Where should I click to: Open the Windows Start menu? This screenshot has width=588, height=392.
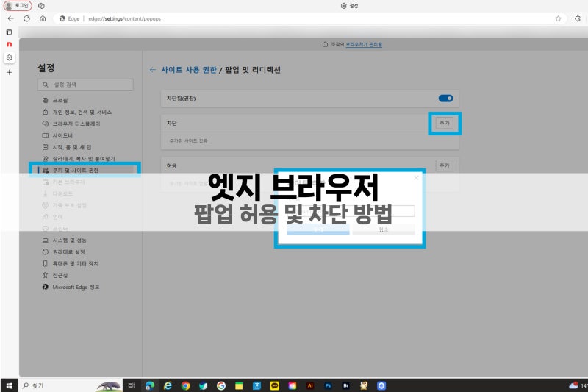10,385
